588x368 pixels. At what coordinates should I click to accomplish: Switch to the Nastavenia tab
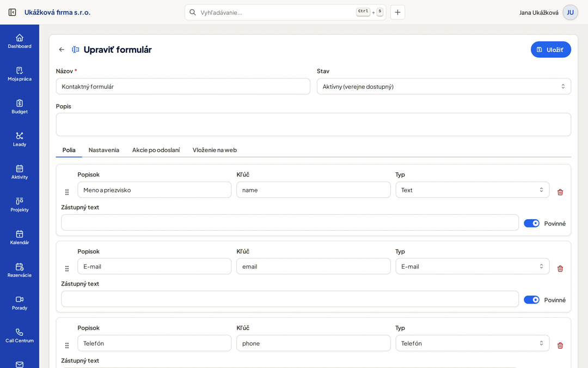104,150
